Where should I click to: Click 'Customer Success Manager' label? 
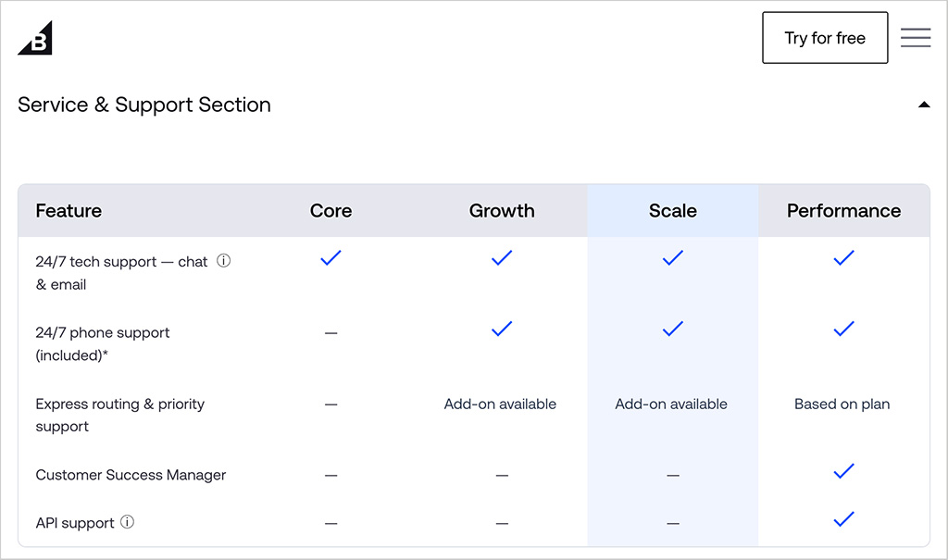click(x=131, y=475)
